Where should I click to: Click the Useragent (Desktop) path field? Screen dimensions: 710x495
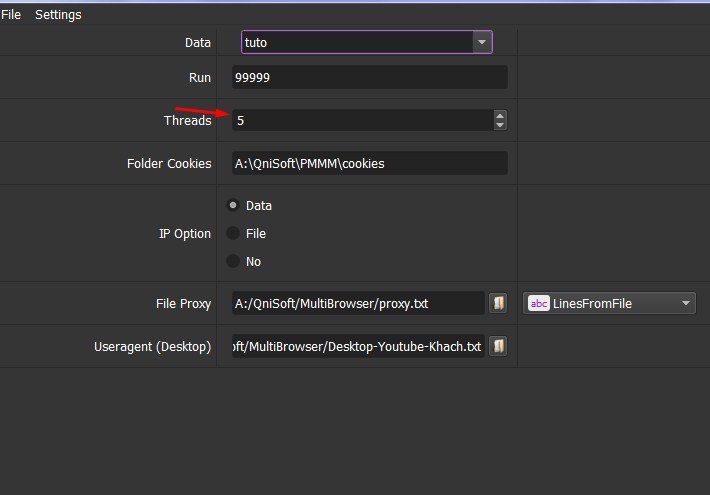click(358, 346)
